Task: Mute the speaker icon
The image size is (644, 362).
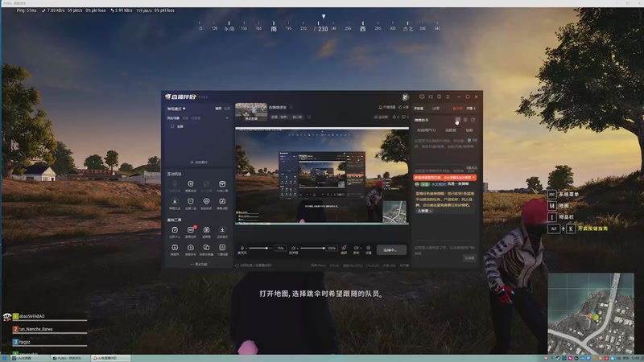Action: (x=293, y=248)
